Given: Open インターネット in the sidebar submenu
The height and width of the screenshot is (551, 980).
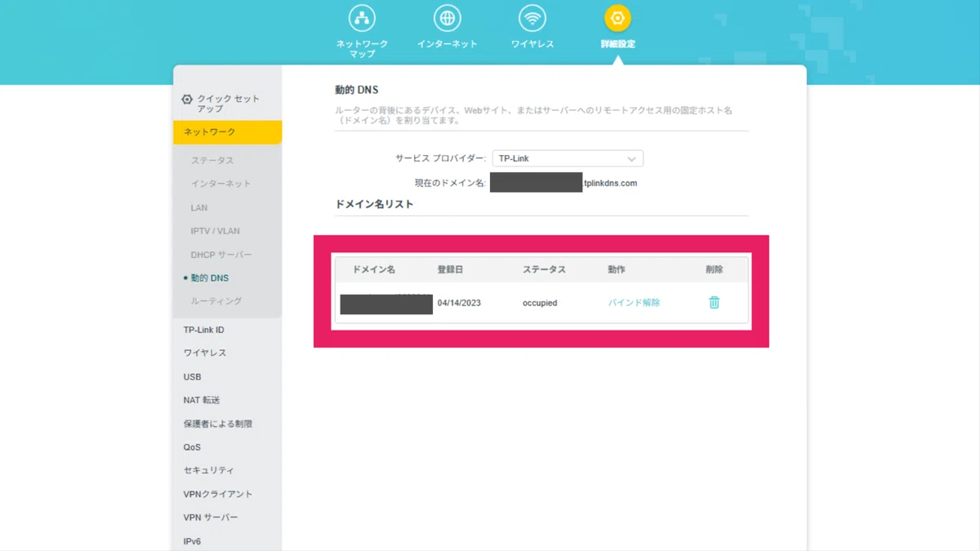Looking at the screenshot, I should [220, 184].
